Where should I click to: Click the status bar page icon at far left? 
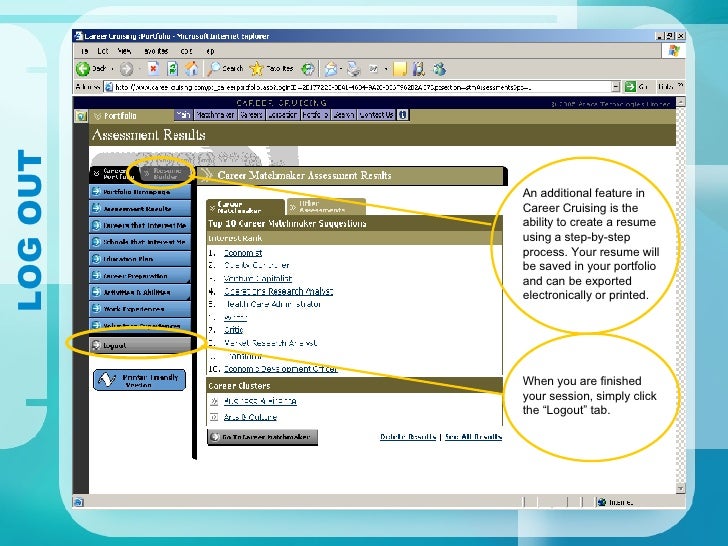78,502
